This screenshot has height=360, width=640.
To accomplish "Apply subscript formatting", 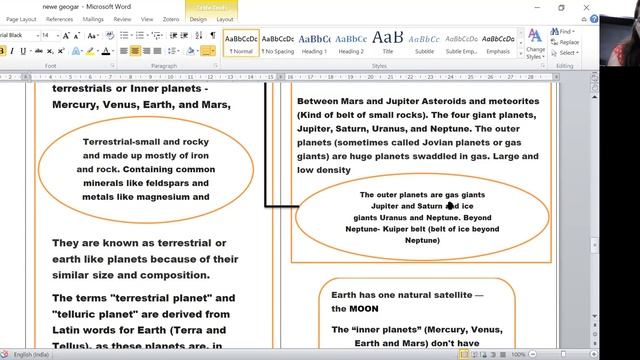I will (50, 51).
